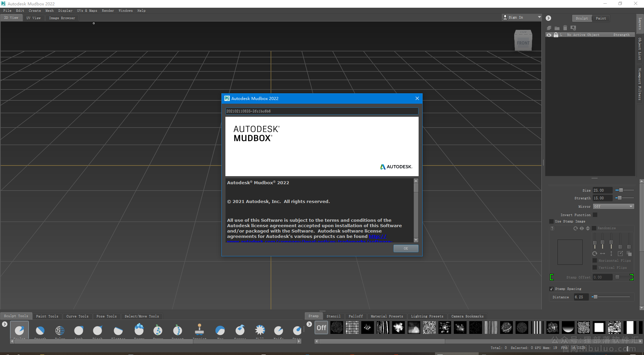
Task: Open the Render menu
Action: point(108,11)
